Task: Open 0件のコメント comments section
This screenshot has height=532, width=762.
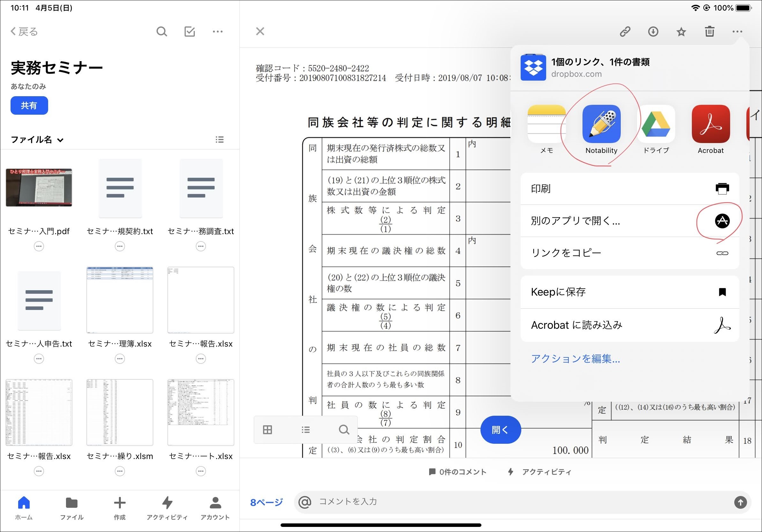Action: [x=457, y=472]
